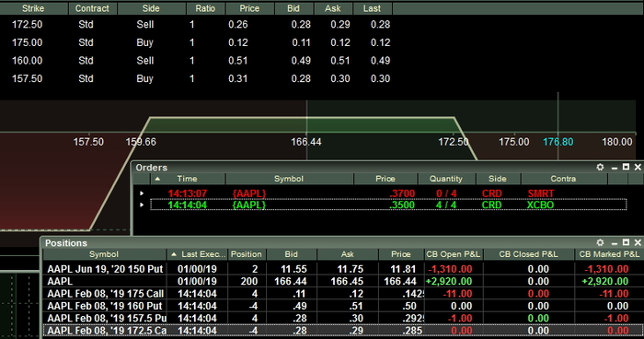Image resolution: width=644 pixels, height=339 pixels.
Task: Sort orders by Price column header
Action: coord(385,179)
